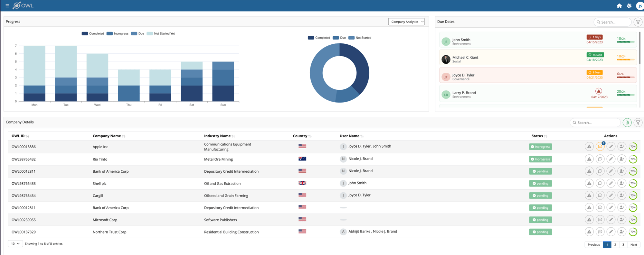644x255 pixels.
Task: Open the Company Analytics dropdown
Action: pos(406,22)
